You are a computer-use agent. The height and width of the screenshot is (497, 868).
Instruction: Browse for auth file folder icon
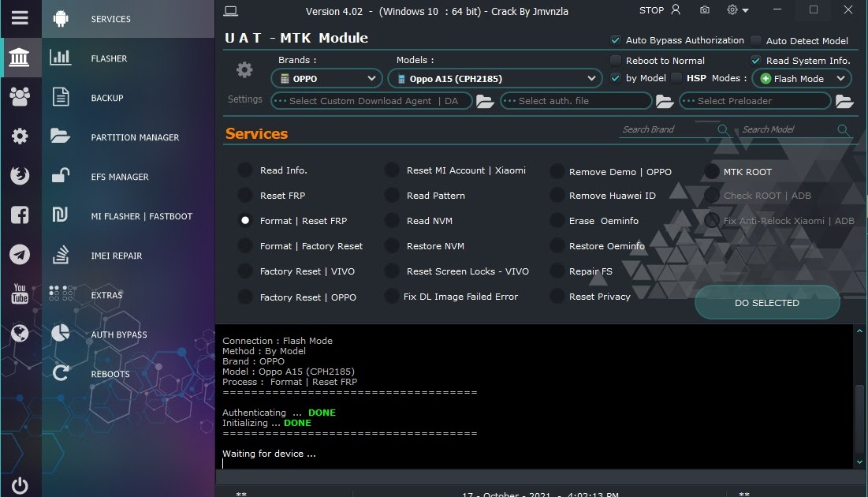coord(665,102)
